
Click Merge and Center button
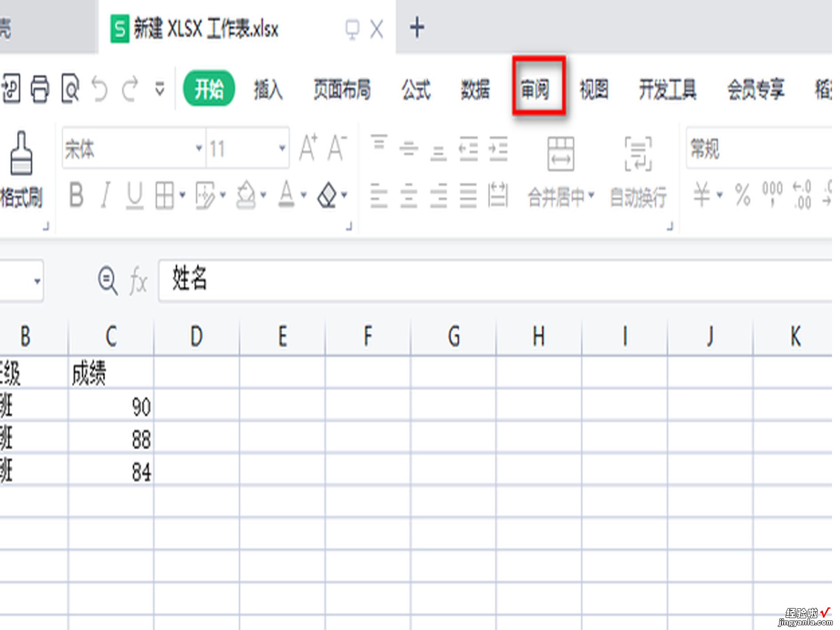(x=561, y=173)
